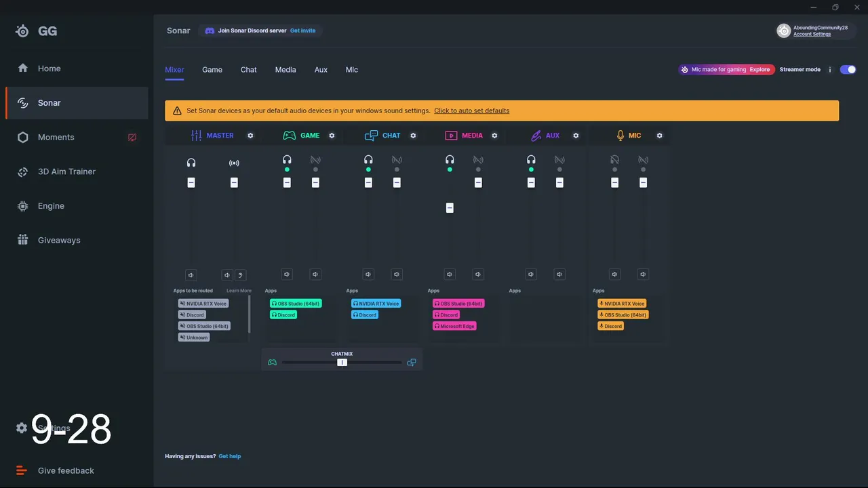The width and height of the screenshot is (868, 488).
Task: Select NVIDIA RTX Voice chip in Mic apps
Action: [x=622, y=304]
